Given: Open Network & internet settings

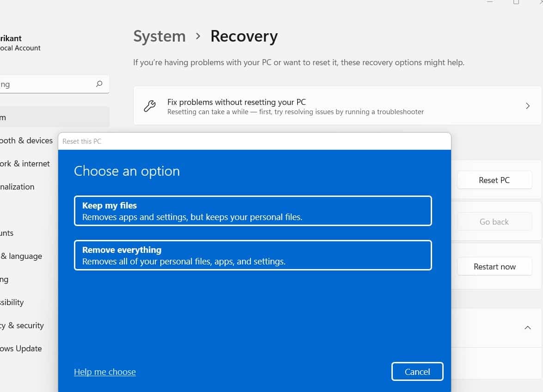Looking at the screenshot, I should coord(25,163).
